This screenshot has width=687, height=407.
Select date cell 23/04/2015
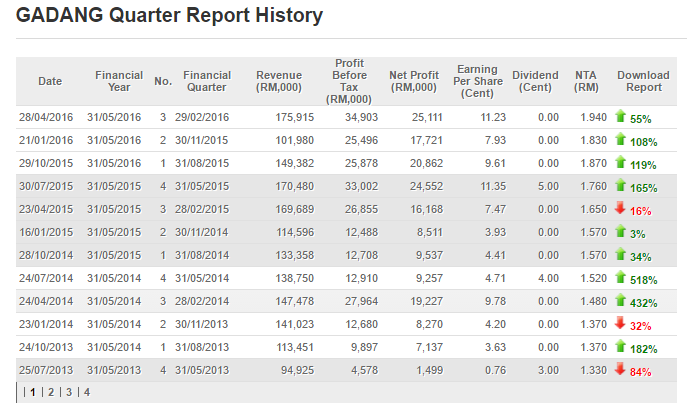tap(46, 209)
